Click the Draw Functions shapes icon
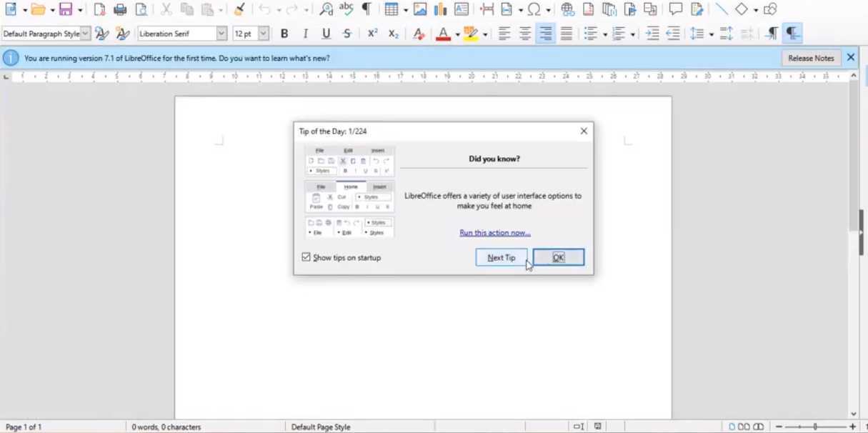Viewport: 868px width, 433px height. pos(770,9)
